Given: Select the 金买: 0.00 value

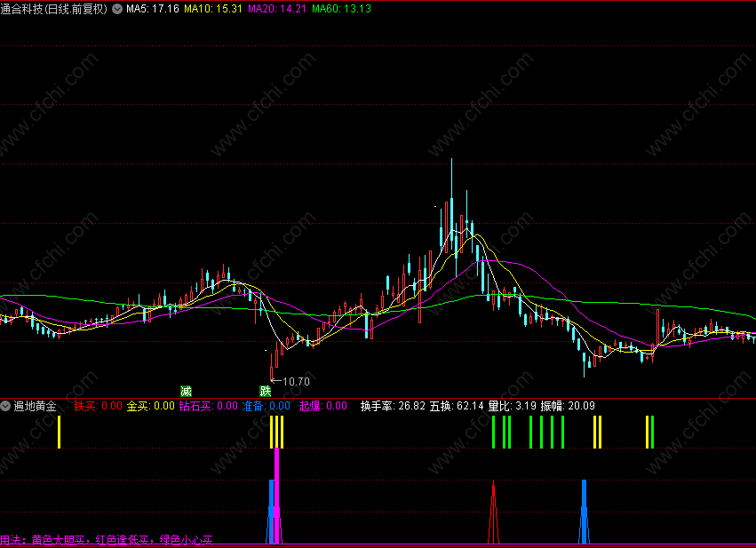Looking at the screenshot, I should (150, 406).
